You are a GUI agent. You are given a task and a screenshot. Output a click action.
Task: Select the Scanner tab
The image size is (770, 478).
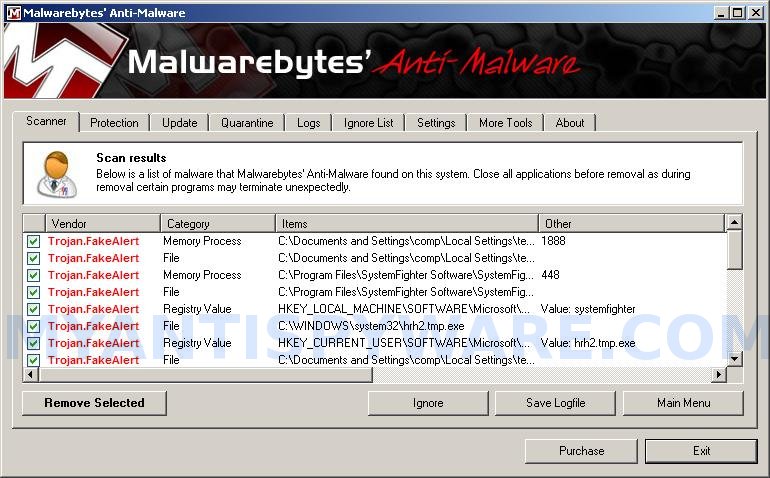46,121
